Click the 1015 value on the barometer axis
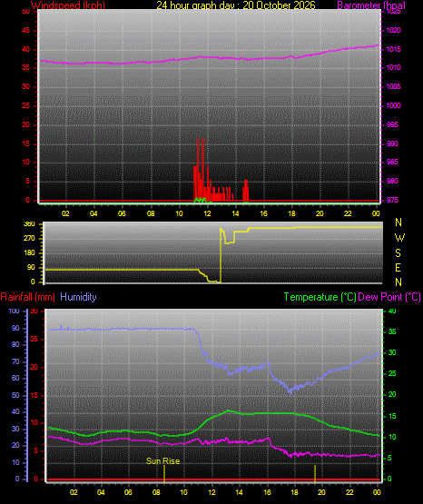Screen dimensions: 423x504 tap(393, 49)
